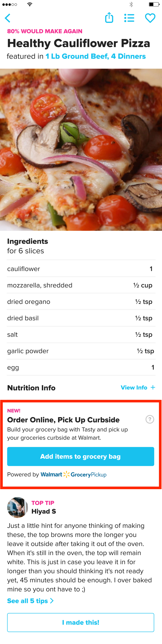Viewport: 162px width, 644px height.
Task: Collapse the Nutrition Info panel
Action: click(x=138, y=388)
